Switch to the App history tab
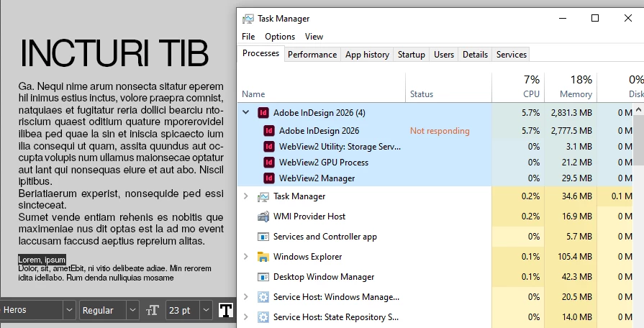Image resolution: width=644 pixels, height=328 pixels. coord(367,55)
